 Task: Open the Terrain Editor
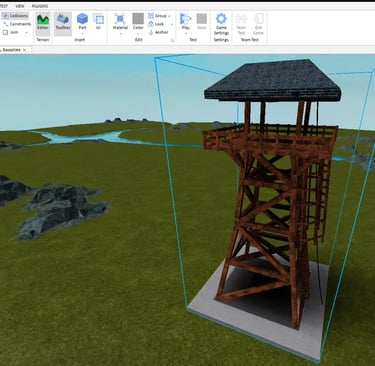pyautogui.click(x=43, y=23)
